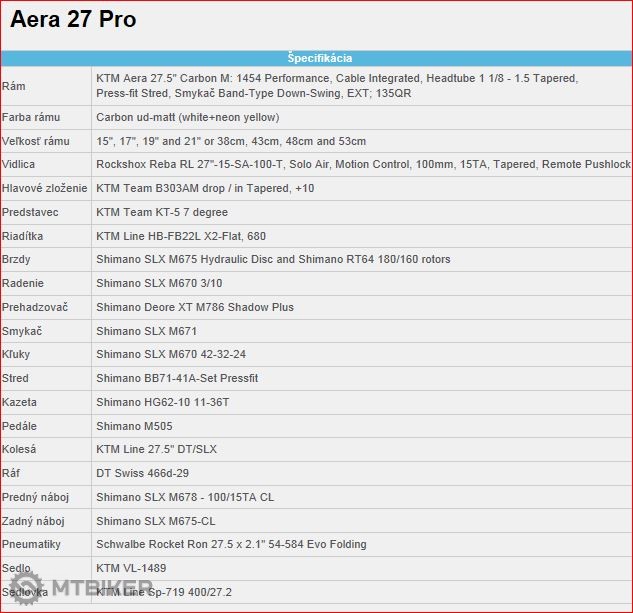Viewport: 633px width, 613px height.
Task: Click the Aera 27 Pro heading
Action: (x=73, y=20)
